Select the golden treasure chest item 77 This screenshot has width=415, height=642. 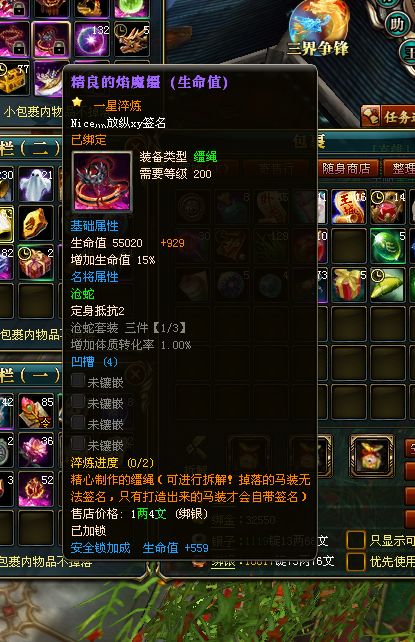[x=14, y=78]
